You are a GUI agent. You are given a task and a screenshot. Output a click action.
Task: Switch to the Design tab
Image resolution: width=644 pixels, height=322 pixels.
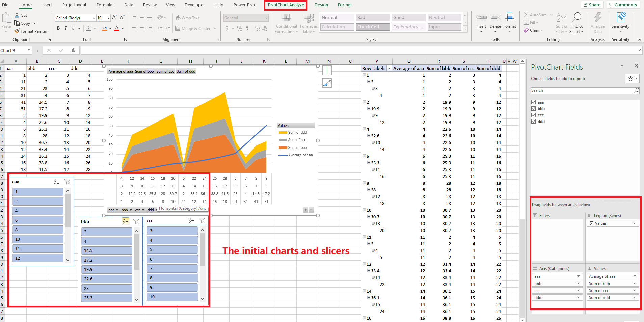321,5
